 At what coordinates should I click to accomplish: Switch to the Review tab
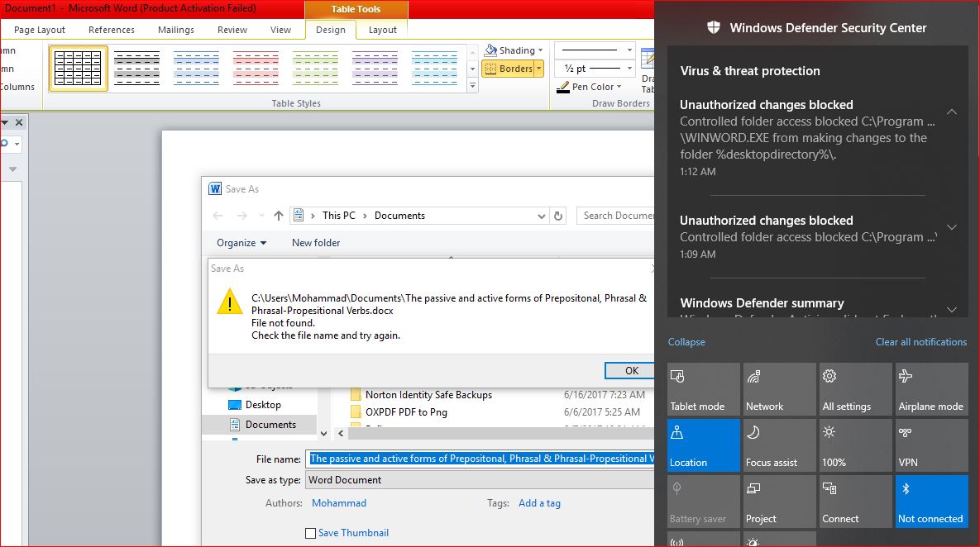point(232,30)
